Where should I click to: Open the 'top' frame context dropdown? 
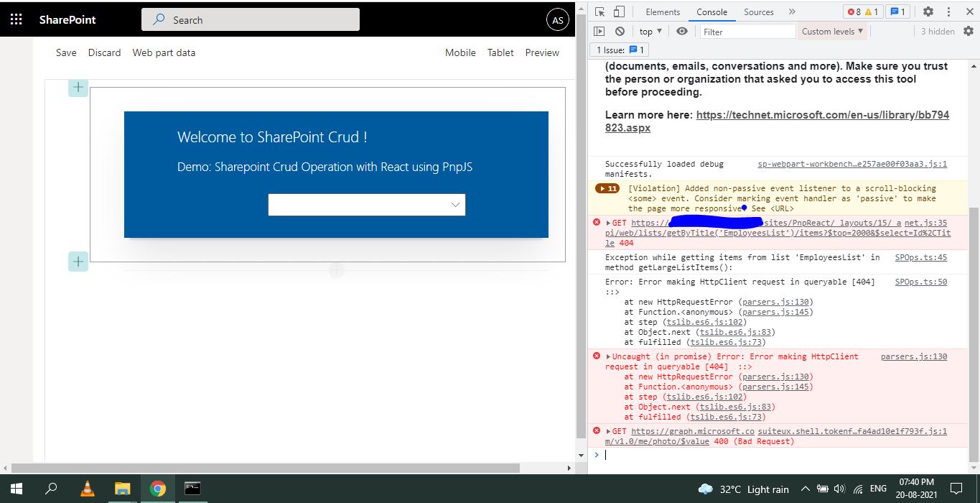click(x=648, y=31)
